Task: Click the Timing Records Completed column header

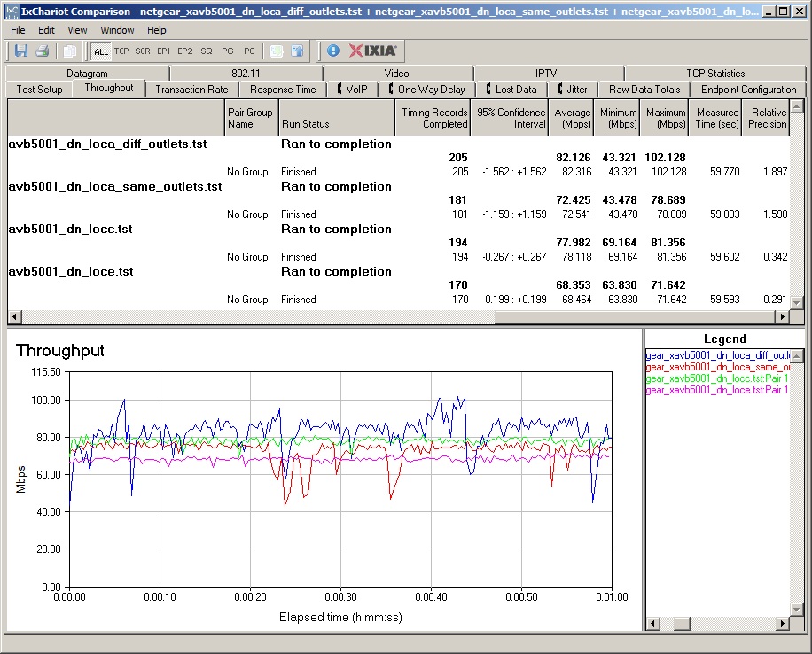Action: tap(433, 118)
